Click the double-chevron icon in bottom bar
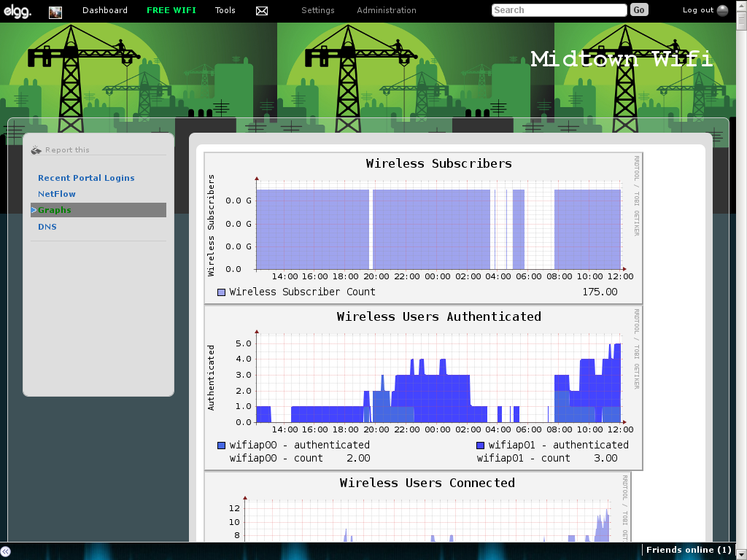The image size is (747, 560). [x=5, y=551]
